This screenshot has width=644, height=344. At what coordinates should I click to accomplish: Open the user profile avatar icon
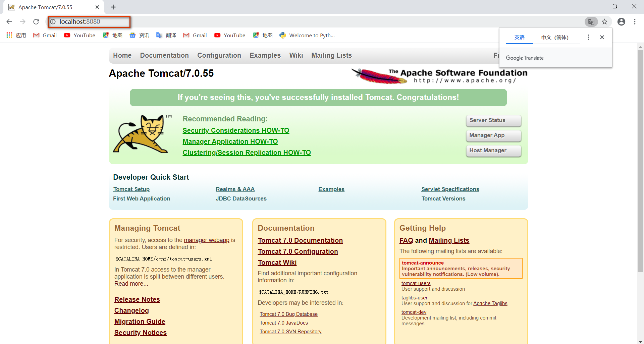coord(621,22)
